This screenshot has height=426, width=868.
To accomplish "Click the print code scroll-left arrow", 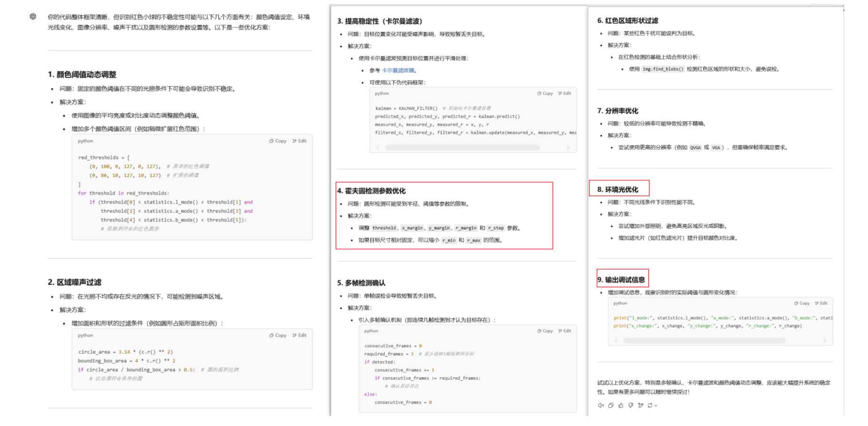I will [x=616, y=341].
